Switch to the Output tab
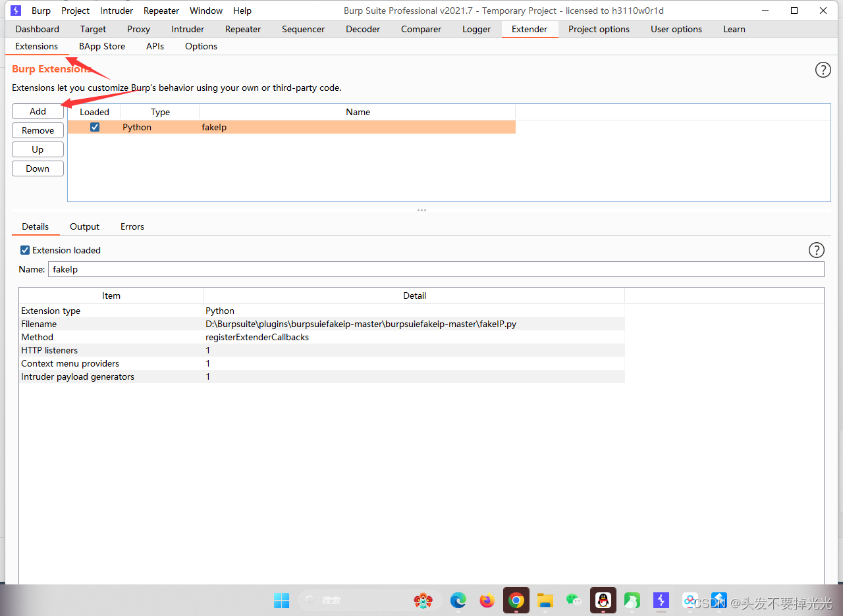The image size is (843, 616). coord(84,226)
